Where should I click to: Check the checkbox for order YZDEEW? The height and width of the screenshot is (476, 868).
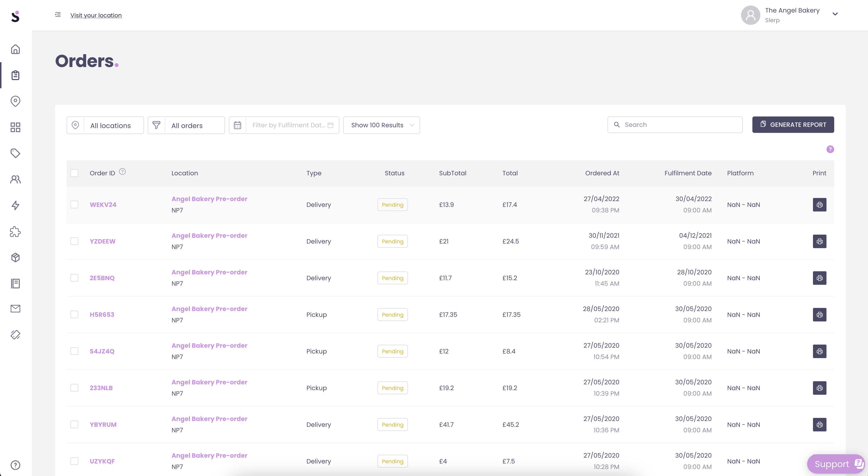coord(75,241)
